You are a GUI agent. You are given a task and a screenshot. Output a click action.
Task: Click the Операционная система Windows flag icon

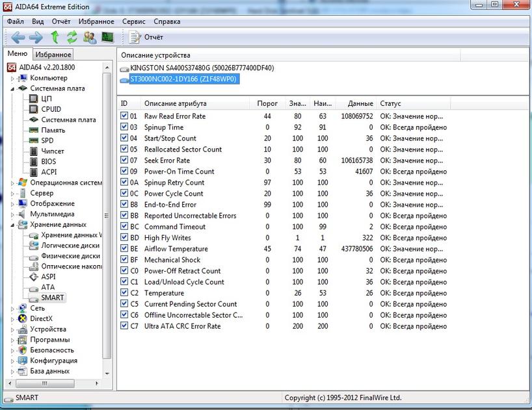coord(23,183)
